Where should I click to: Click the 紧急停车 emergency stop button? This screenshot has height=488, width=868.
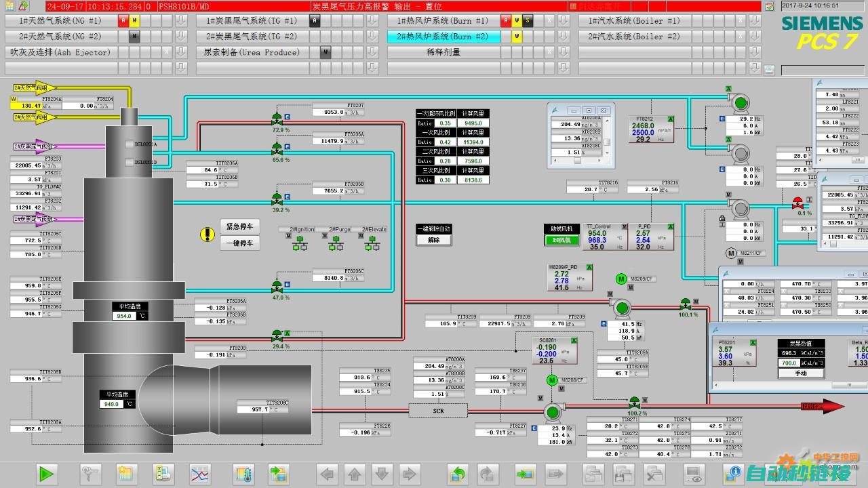click(x=239, y=226)
